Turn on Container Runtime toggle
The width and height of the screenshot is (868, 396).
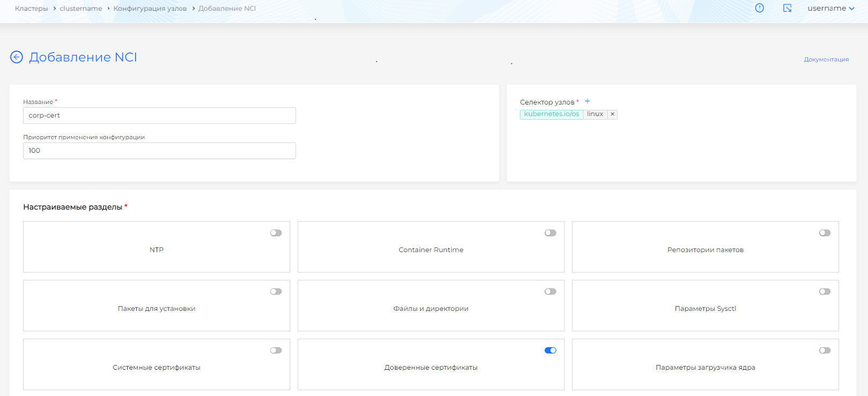(x=550, y=233)
